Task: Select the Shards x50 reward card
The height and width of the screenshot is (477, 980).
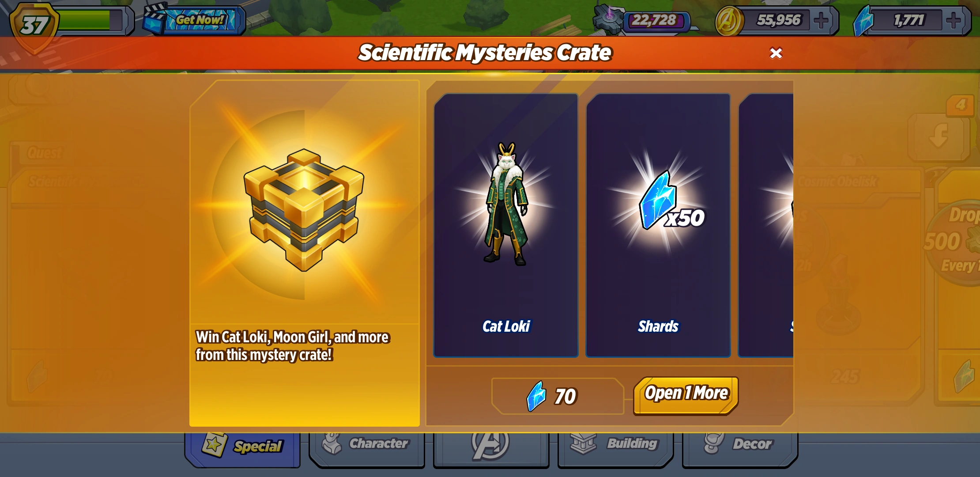Action: [658, 225]
